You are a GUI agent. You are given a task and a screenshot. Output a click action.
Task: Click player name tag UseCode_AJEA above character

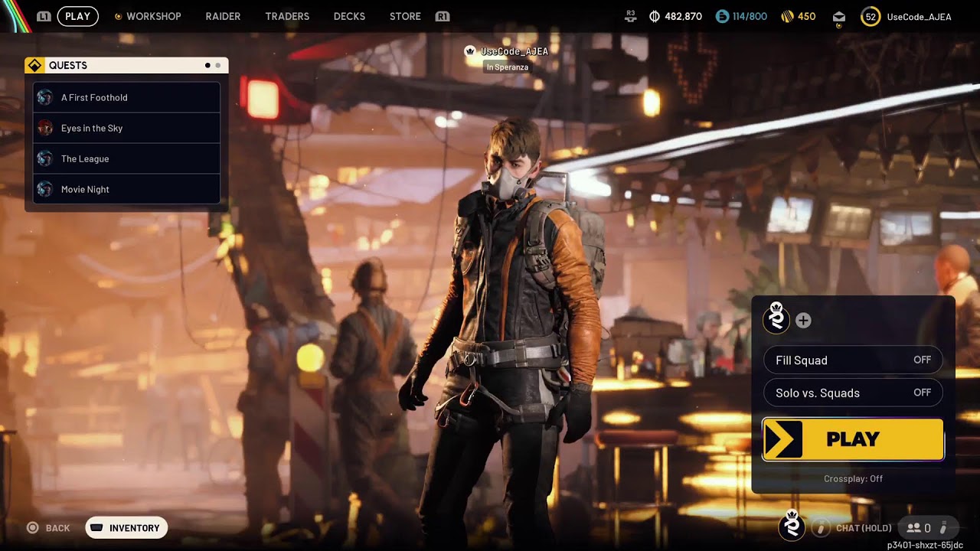pyautogui.click(x=514, y=51)
